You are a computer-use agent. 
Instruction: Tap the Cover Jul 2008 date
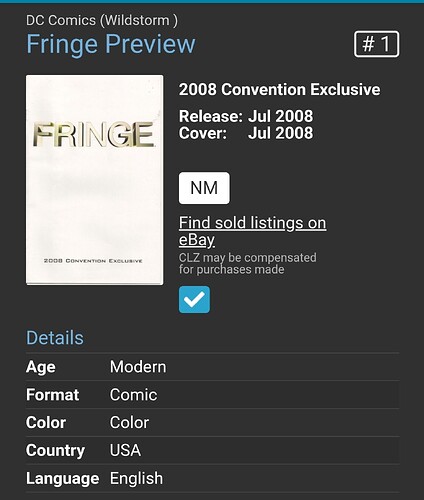click(246, 133)
